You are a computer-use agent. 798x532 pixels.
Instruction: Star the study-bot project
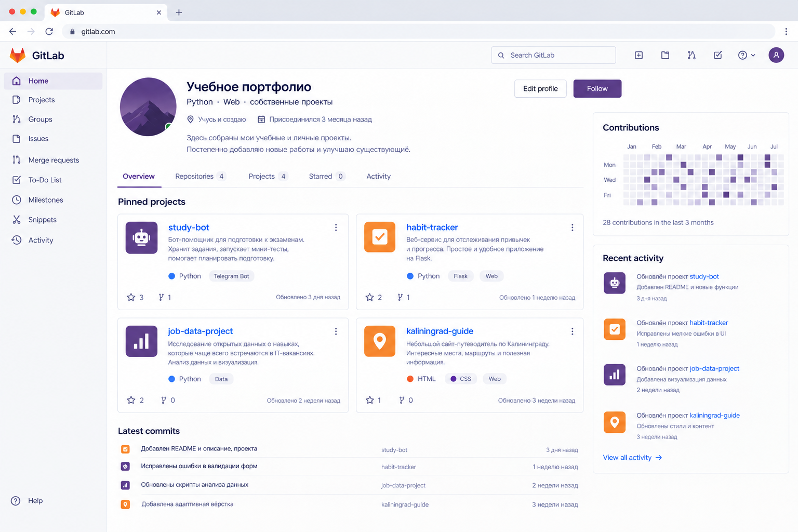pos(131,297)
